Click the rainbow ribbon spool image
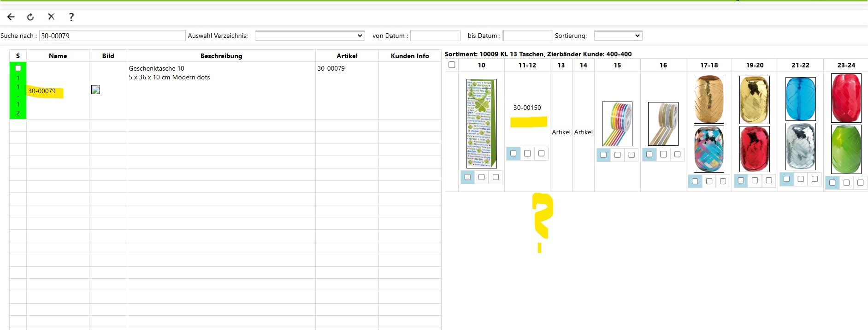Screen dimensions: 868x330 (x=617, y=124)
